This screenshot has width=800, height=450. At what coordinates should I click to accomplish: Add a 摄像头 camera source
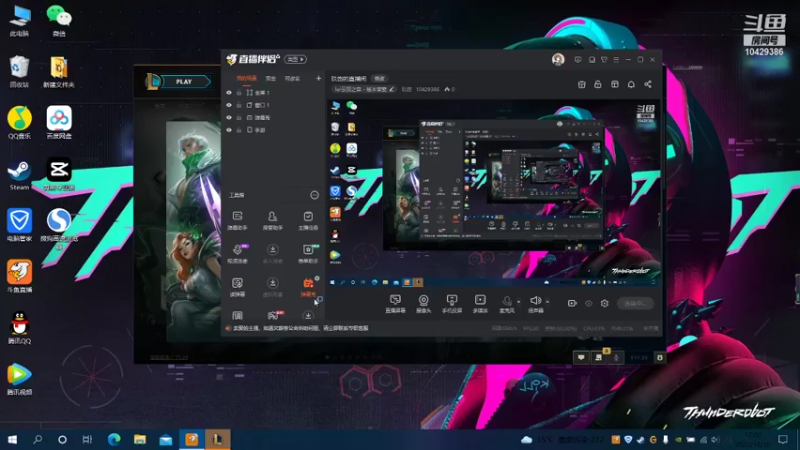[423, 304]
